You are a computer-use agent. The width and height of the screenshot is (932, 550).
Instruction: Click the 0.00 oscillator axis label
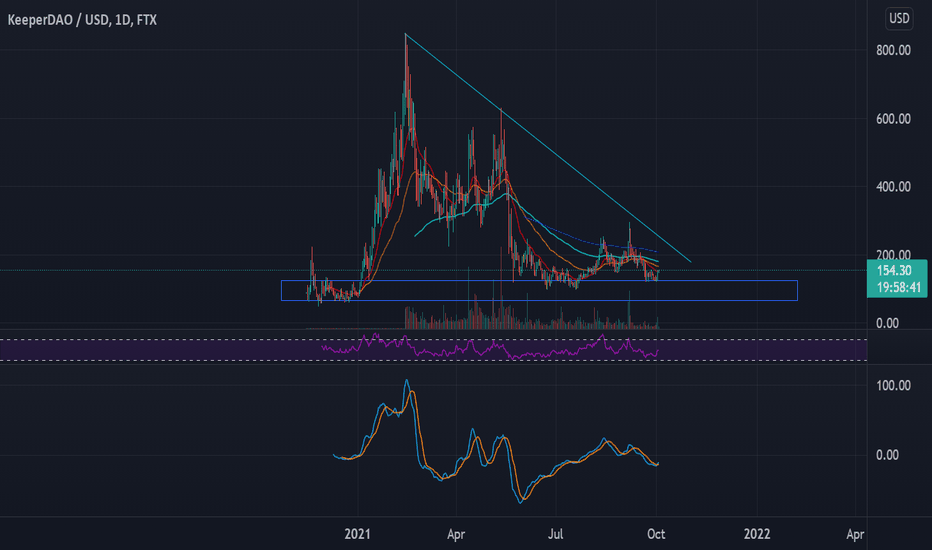887,455
